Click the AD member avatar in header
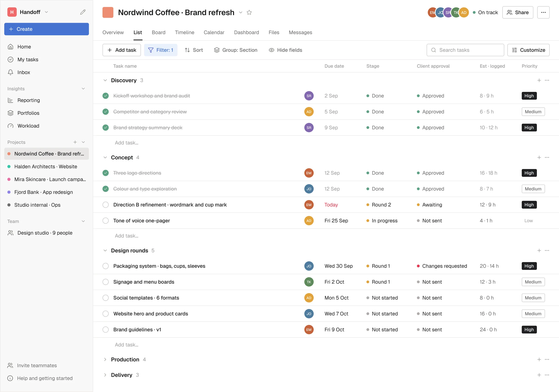 464,12
